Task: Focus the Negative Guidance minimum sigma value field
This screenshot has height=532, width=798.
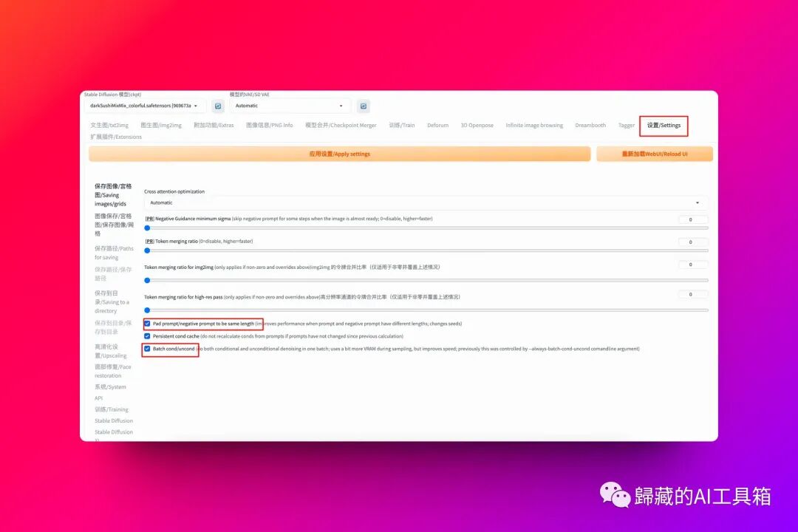Action: (692, 219)
